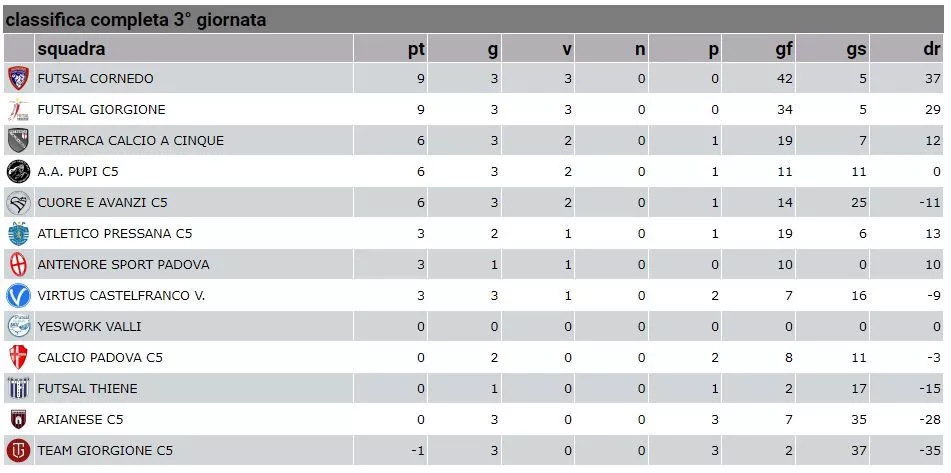
Task: Sort by the 'pt' column header
Action: pos(416,49)
